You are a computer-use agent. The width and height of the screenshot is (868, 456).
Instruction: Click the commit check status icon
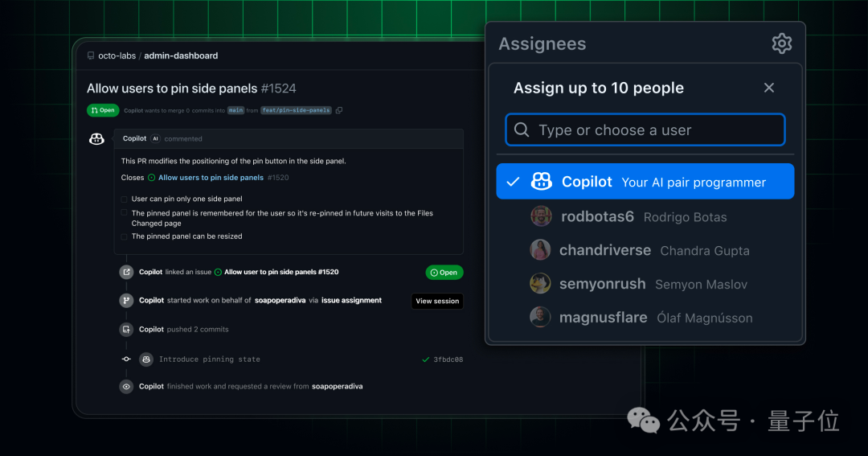click(426, 359)
